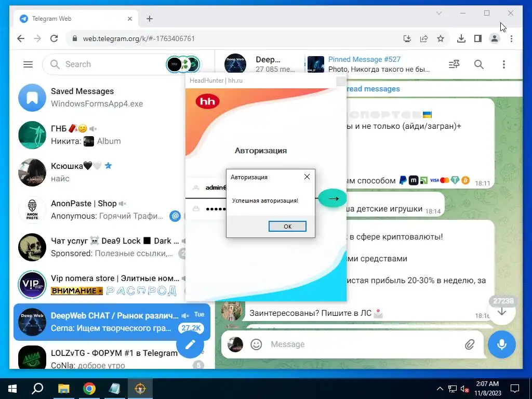Open the emoji picker smiley icon

(256, 344)
